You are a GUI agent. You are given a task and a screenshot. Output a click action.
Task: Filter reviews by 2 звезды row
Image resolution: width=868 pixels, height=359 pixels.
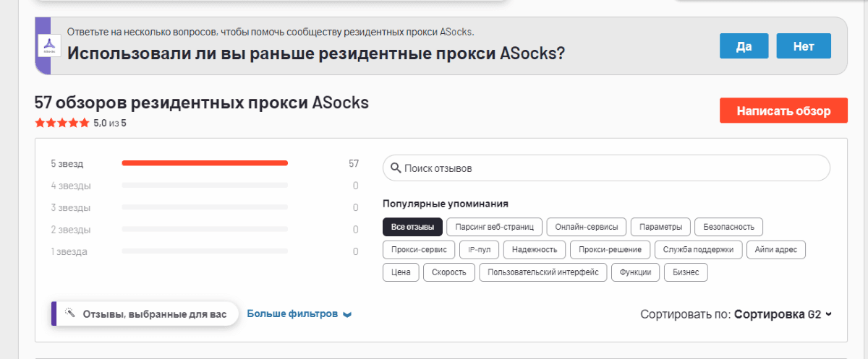(x=205, y=230)
